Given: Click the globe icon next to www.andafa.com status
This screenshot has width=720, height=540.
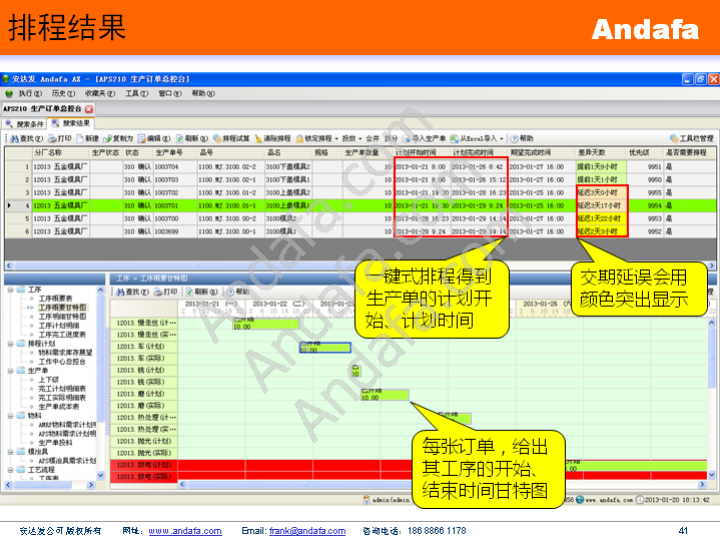Looking at the screenshot, I should pos(580,500).
